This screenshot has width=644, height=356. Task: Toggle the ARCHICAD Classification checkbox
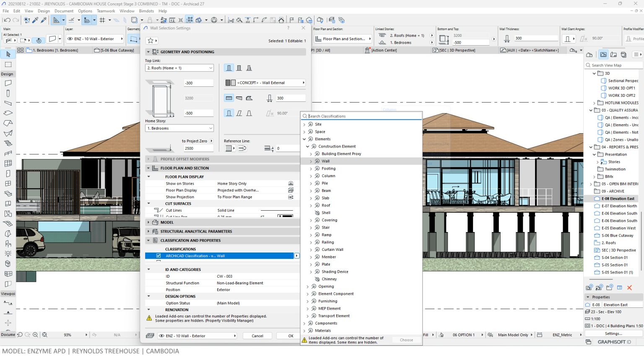tap(158, 255)
